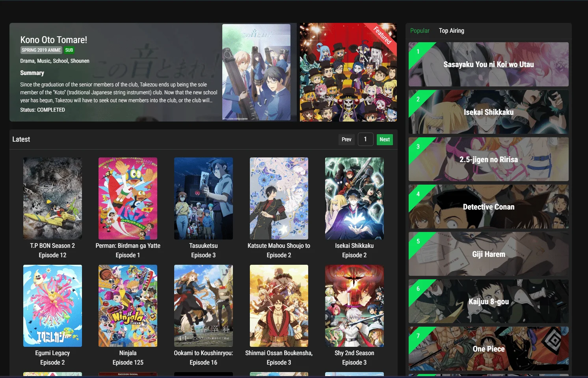Open Isekai Shikkaku Episode 2 poster in Latest

point(354,198)
